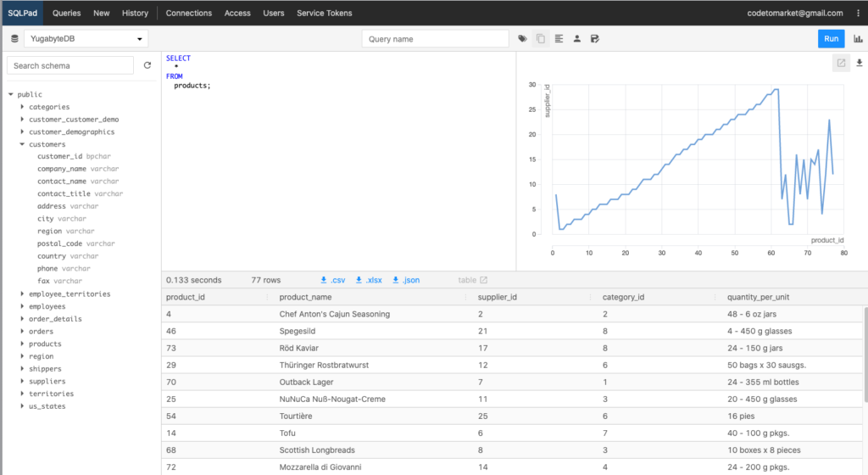Click the query tags icon
The width and height of the screenshot is (868, 475).
522,39
